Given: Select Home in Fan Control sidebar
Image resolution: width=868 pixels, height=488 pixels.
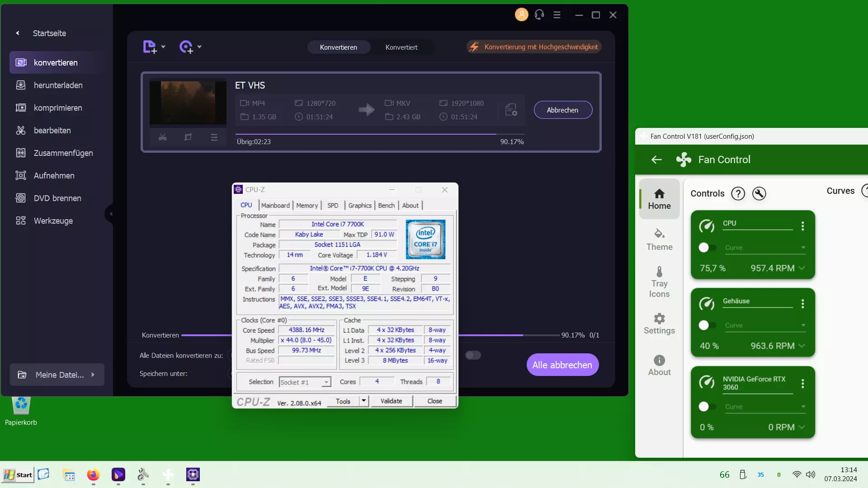Looking at the screenshot, I should [659, 199].
